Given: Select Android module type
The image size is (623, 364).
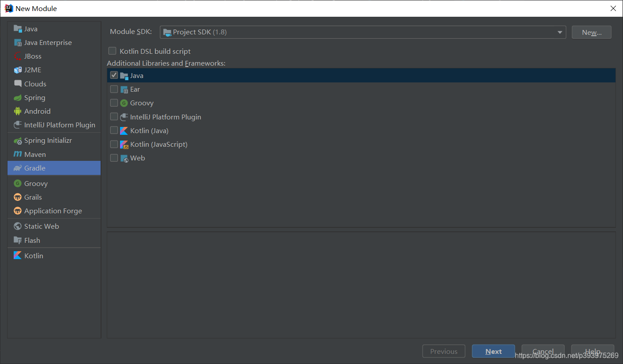Looking at the screenshot, I should pos(54,111).
